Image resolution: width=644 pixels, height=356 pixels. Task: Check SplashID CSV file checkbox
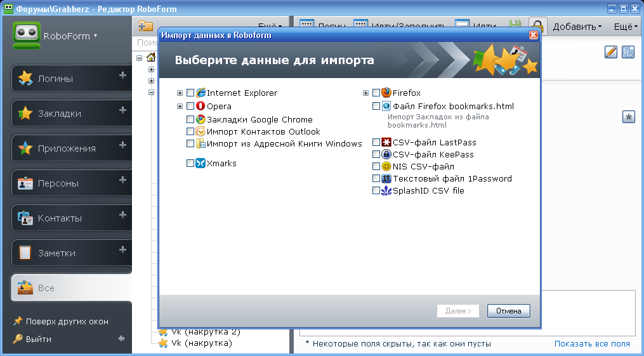tap(376, 190)
